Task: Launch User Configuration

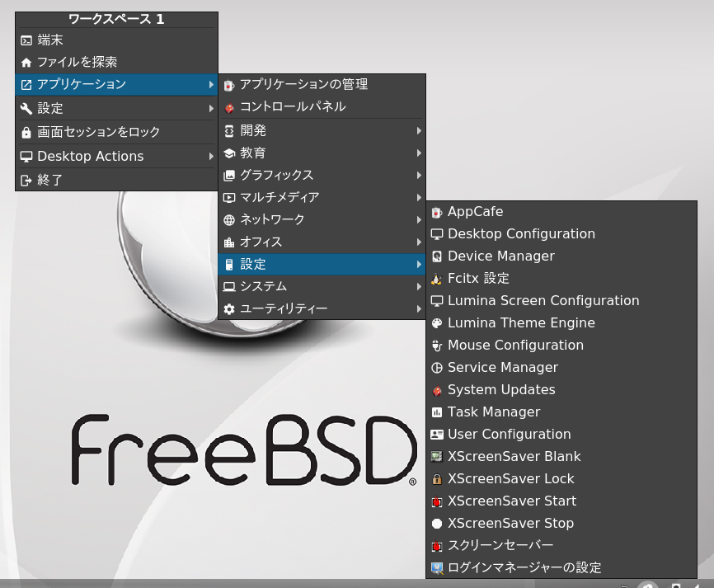Action: coord(561,435)
